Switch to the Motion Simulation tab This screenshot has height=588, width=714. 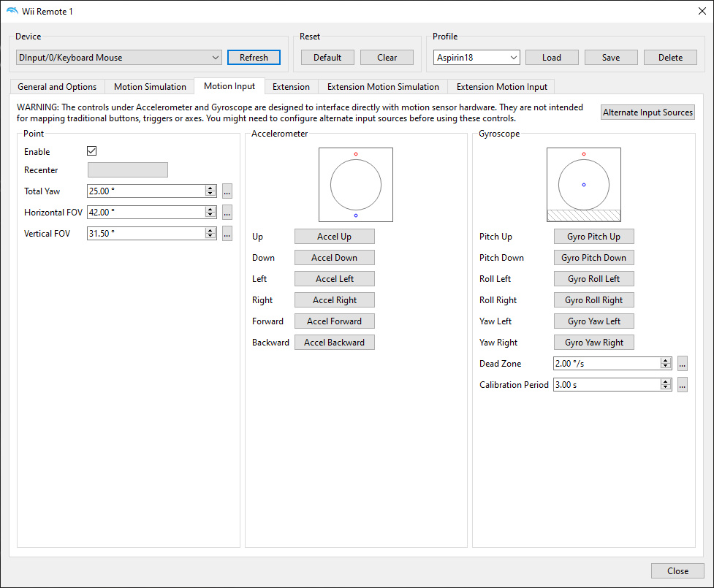tap(150, 87)
